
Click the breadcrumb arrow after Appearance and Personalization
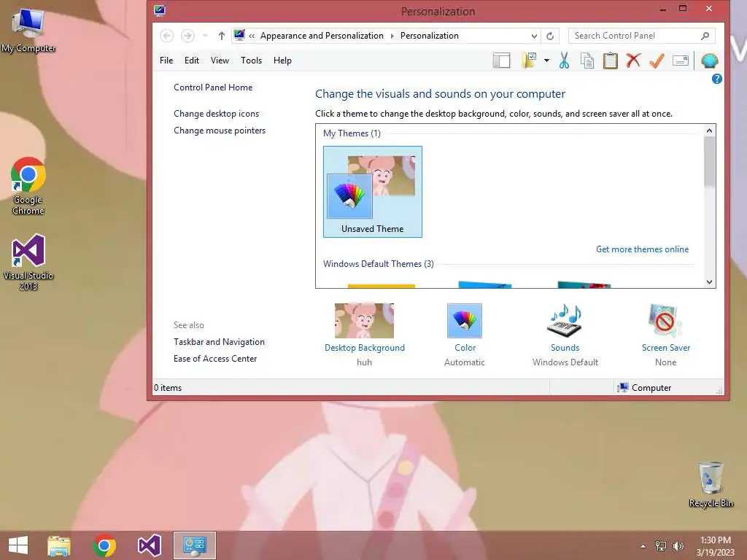click(392, 36)
